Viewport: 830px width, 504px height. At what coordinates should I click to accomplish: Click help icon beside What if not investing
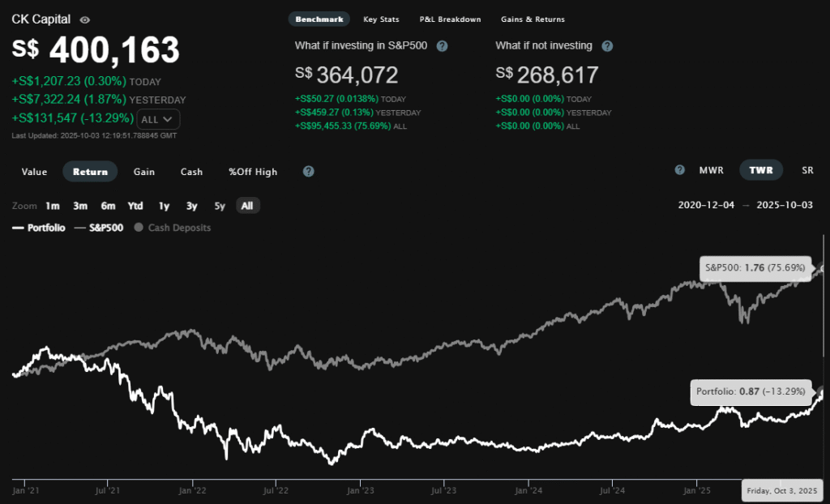coord(607,46)
